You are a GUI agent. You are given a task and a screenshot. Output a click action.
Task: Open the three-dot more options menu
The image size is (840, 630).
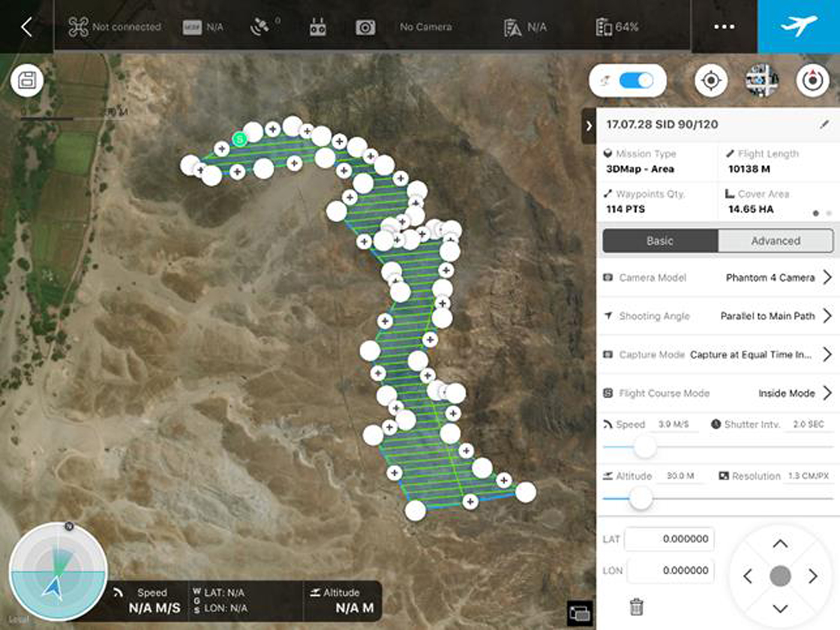pyautogui.click(x=724, y=26)
